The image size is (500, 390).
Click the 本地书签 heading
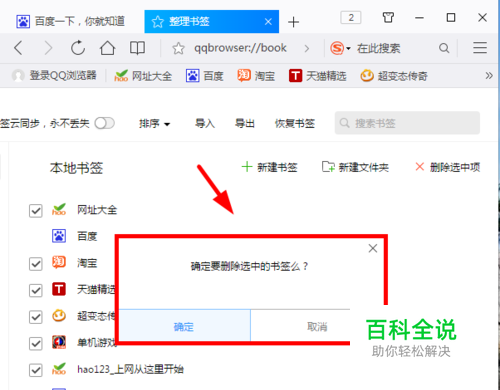pos(76,168)
